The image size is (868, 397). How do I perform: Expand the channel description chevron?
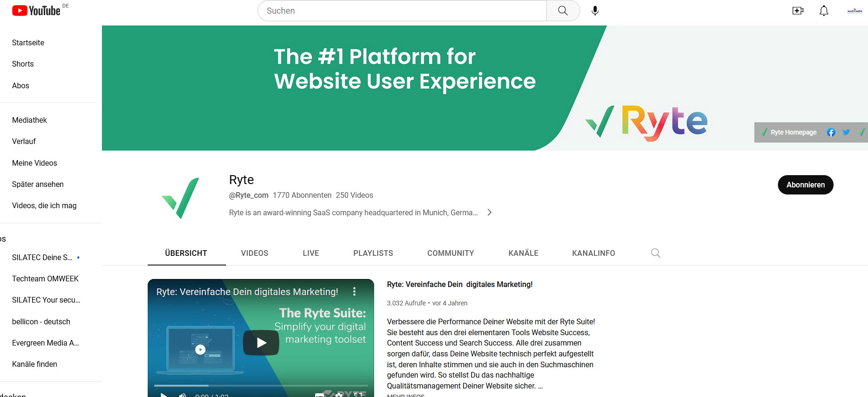coord(490,212)
